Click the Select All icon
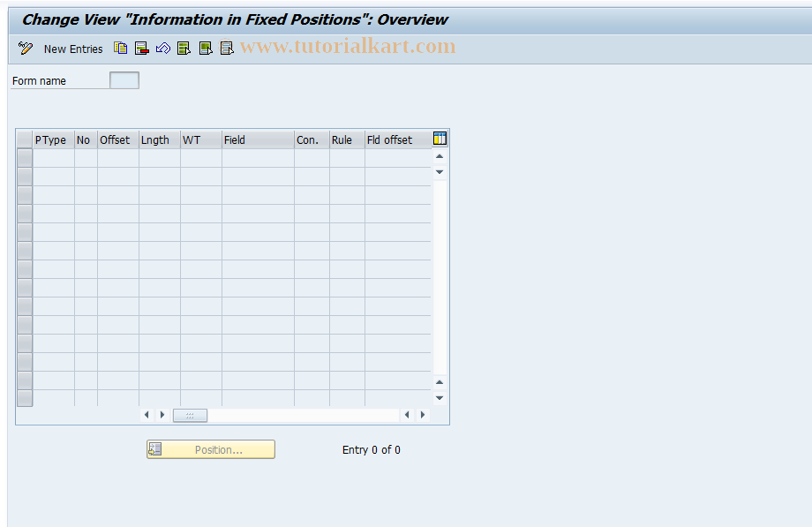Viewport: 812px width, 527px height. click(x=184, y=49)
